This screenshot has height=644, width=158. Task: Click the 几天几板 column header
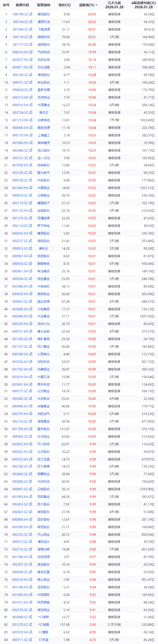[x=114, y=5]
